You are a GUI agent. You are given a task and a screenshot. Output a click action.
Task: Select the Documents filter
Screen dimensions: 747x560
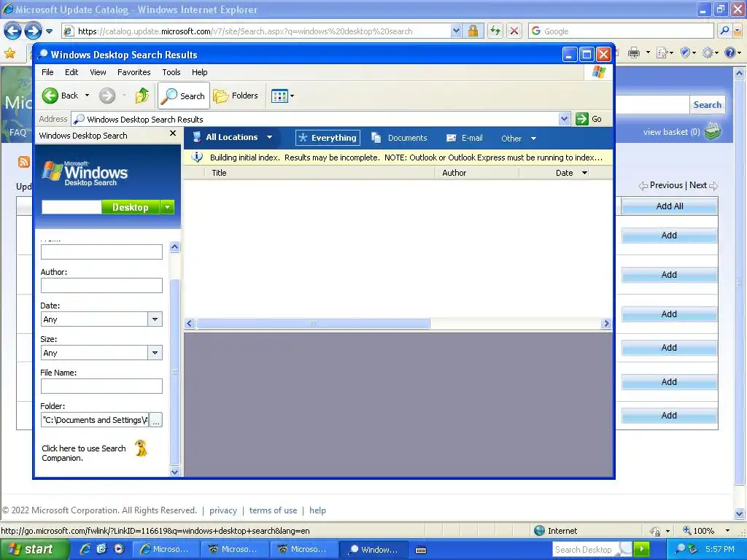click(x=399, y=138)
